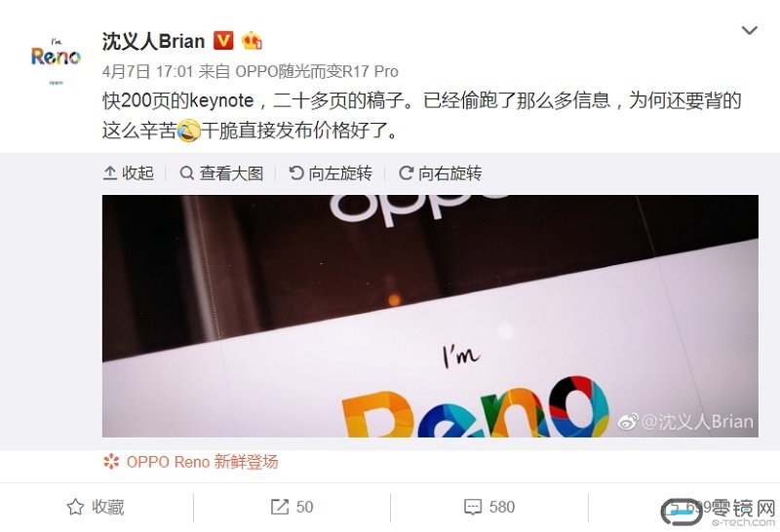This screenshot has width=780, height=532.
Task: Open the post options chevron menu
Action: click(749, 30)
